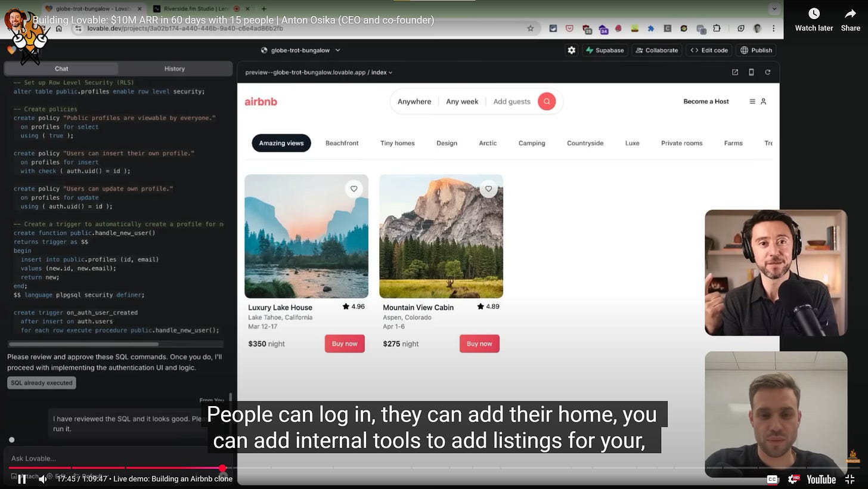Screen dimensions: 868x489
Task: Add video to Watch later
Action: pos(814,20)
